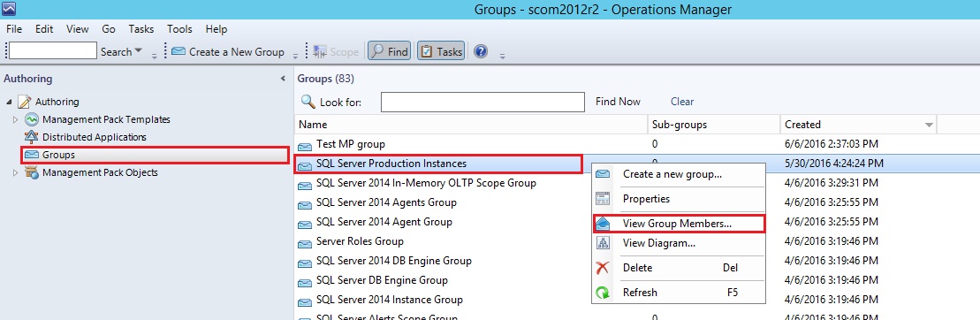Screen dimensions: 980x320
Task: Open the Search dropdown arrow
Action: 138,51
